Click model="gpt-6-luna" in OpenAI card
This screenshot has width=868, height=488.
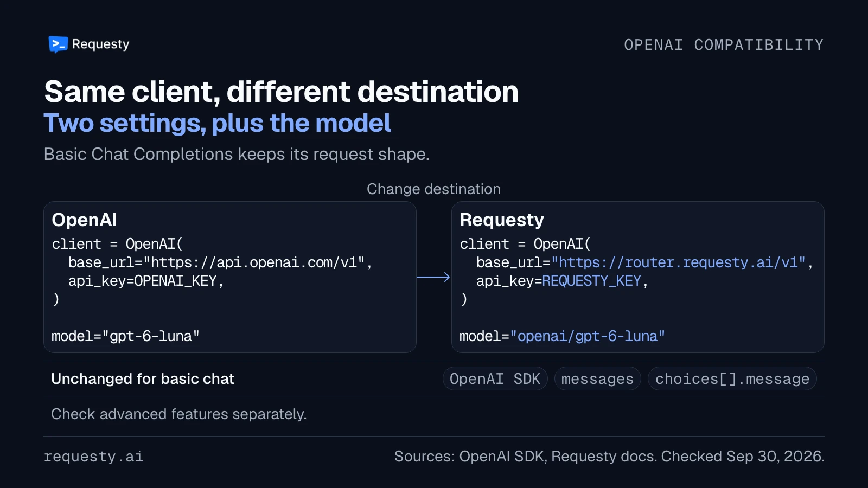tap(125, 337)
